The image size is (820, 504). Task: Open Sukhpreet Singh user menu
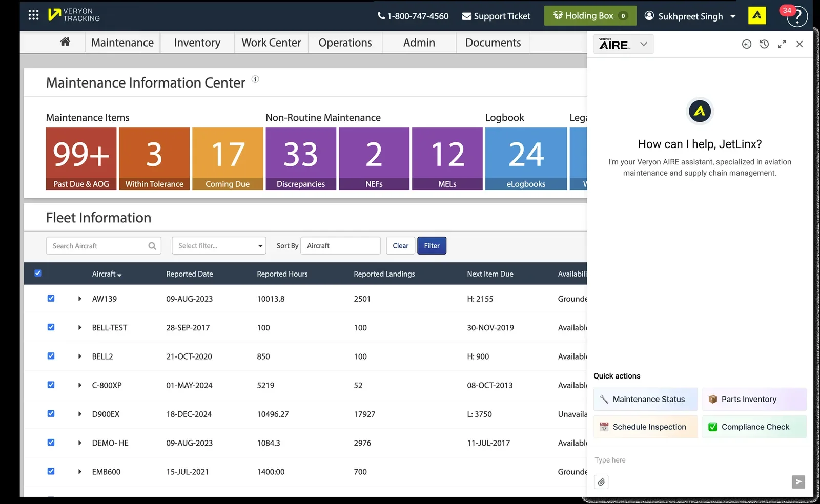coord(690,16)
